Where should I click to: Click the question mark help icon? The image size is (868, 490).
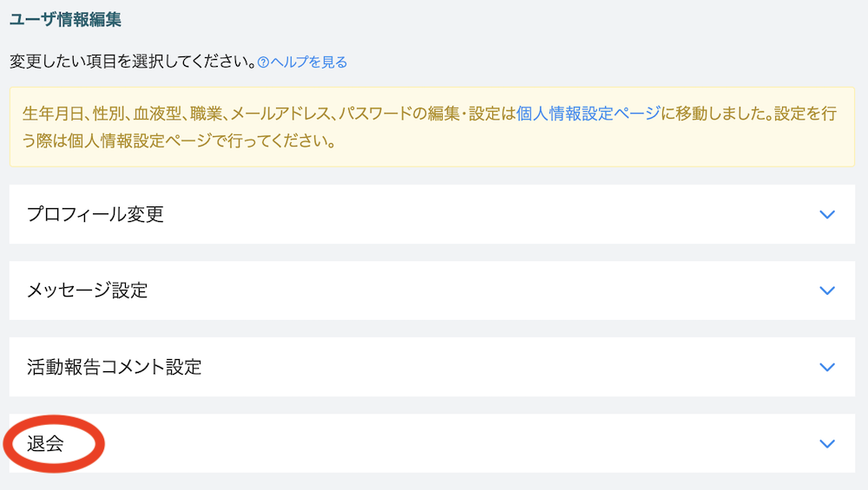tap(263, 62)
